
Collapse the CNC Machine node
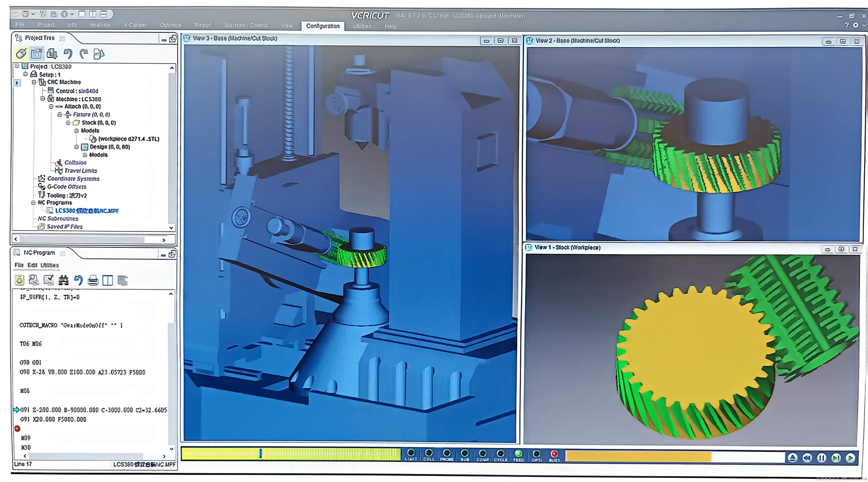pos(34,82)
